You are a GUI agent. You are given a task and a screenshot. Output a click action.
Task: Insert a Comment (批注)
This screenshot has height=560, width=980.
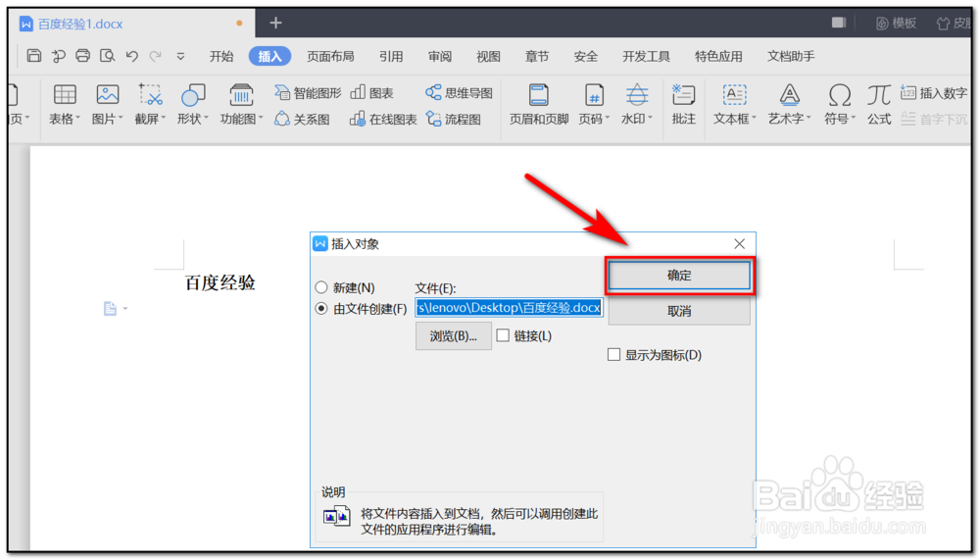coord(684,104)
